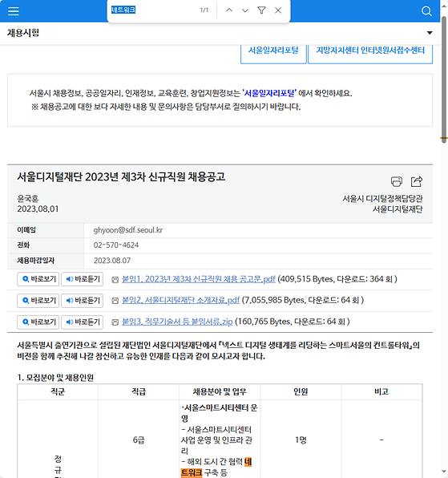Click 바로듣기 for 붙임2 소개자료
448x478 pixels.
pyautogui.click(x=82, y=301)
